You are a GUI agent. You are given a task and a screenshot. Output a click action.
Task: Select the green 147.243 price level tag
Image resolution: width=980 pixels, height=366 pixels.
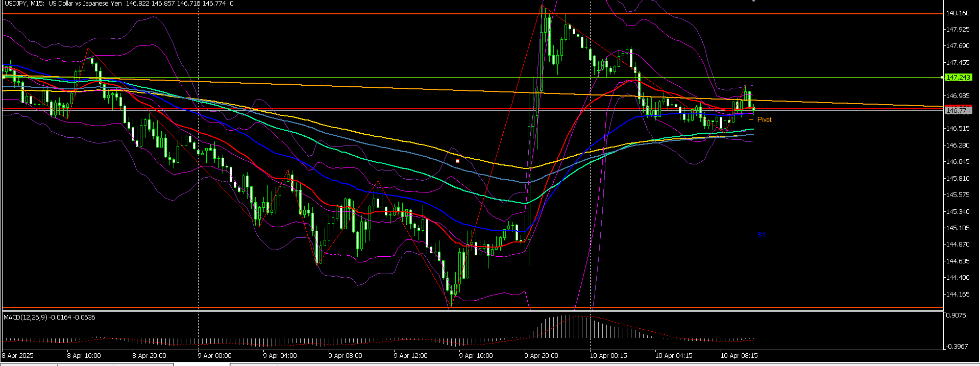click(958, 78)
